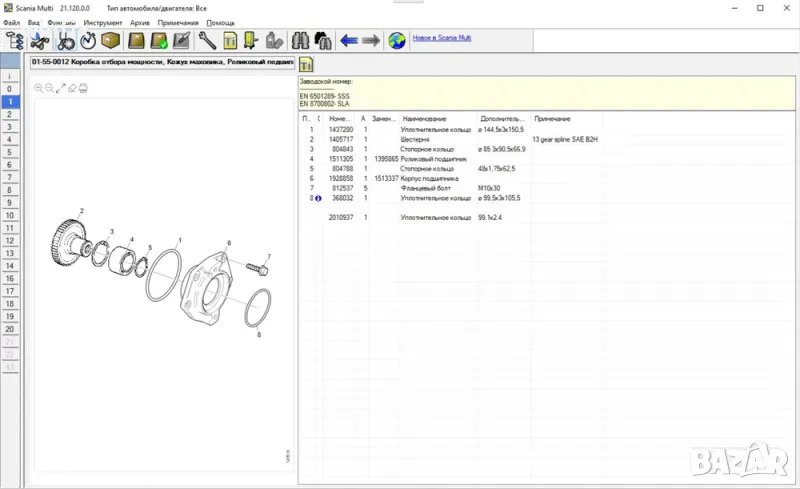Select the 'i' info tab in sidebar
This screenshot has width=800, height=489.
9,76
